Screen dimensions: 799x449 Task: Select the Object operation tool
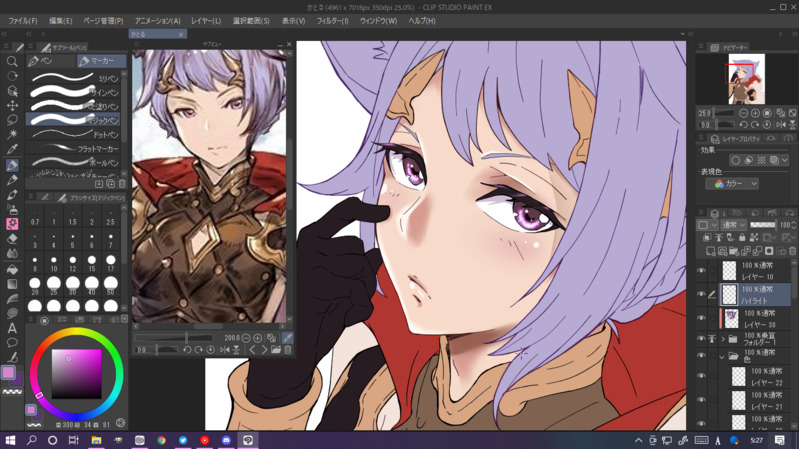pos(12,91)
